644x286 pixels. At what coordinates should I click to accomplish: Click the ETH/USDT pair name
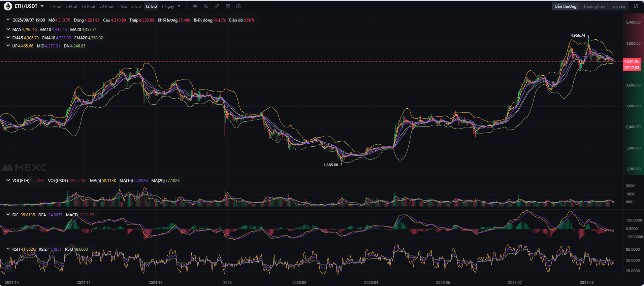point(26,6)
